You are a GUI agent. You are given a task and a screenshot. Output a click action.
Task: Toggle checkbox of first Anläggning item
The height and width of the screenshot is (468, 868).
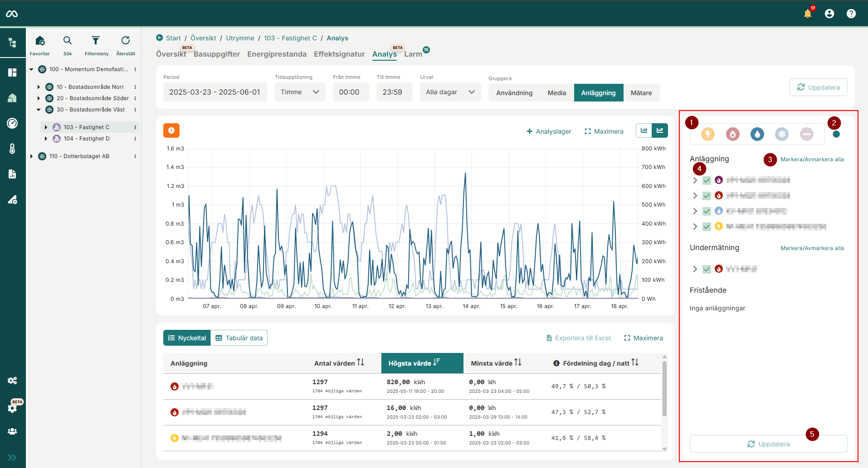(x=707, y=180)
